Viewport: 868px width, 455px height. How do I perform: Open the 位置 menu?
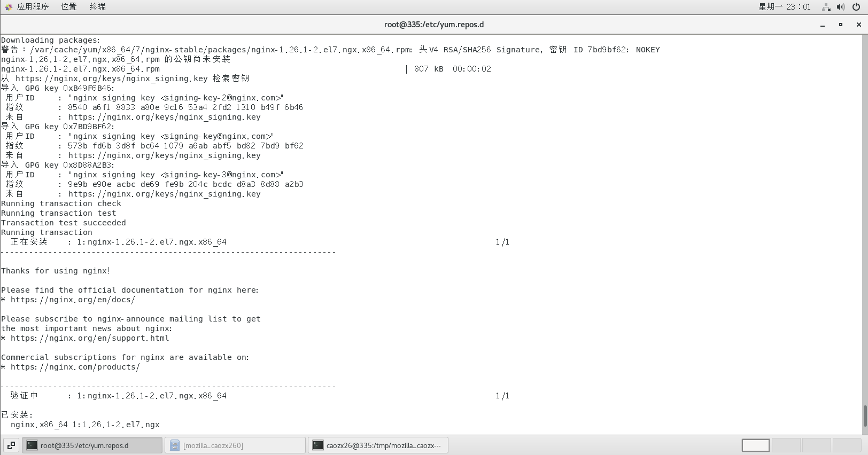68,6
